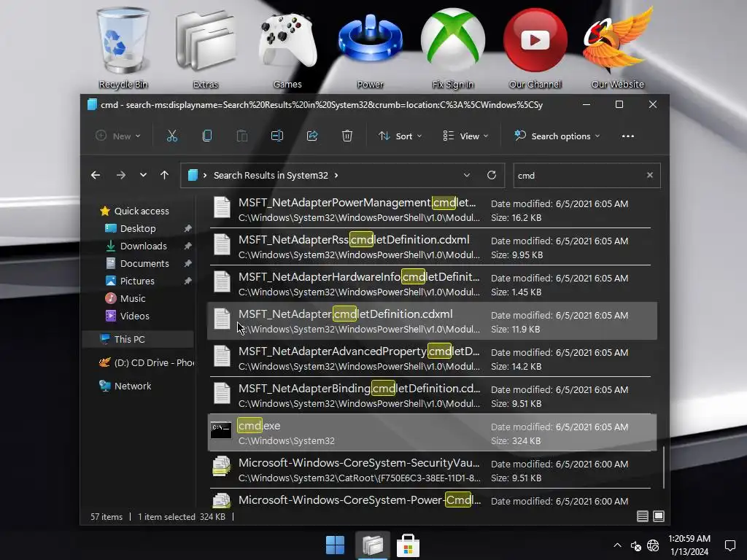Viewport: 747px width, 560px height.
Task: Open Our Channel desktop shortcut
Action: click(x=535, y=47)
